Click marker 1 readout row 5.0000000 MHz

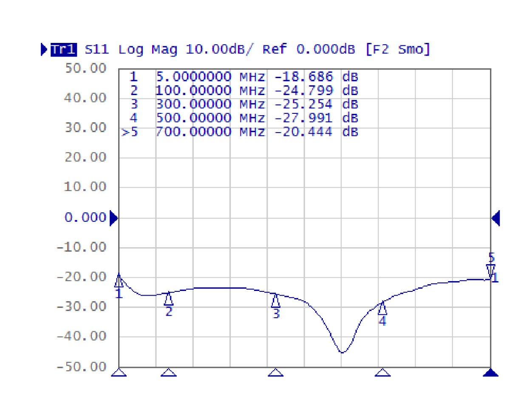[x=244, y=77]
